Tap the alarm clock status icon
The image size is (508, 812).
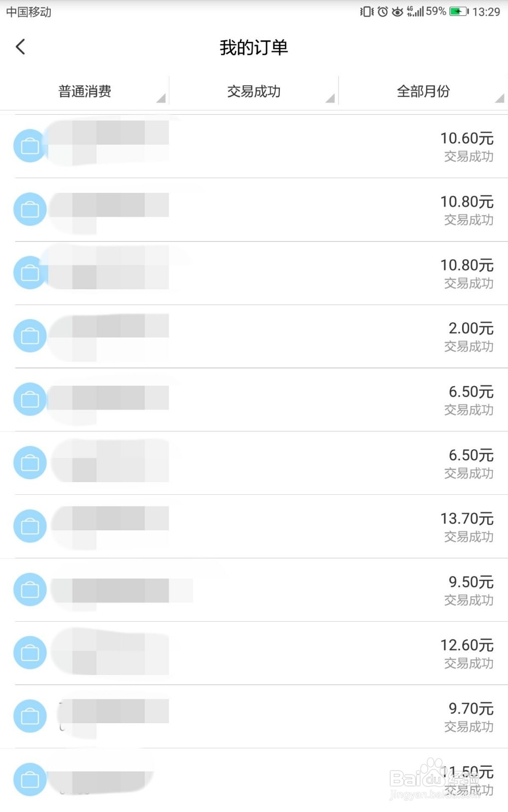click(x=383, y=11)
